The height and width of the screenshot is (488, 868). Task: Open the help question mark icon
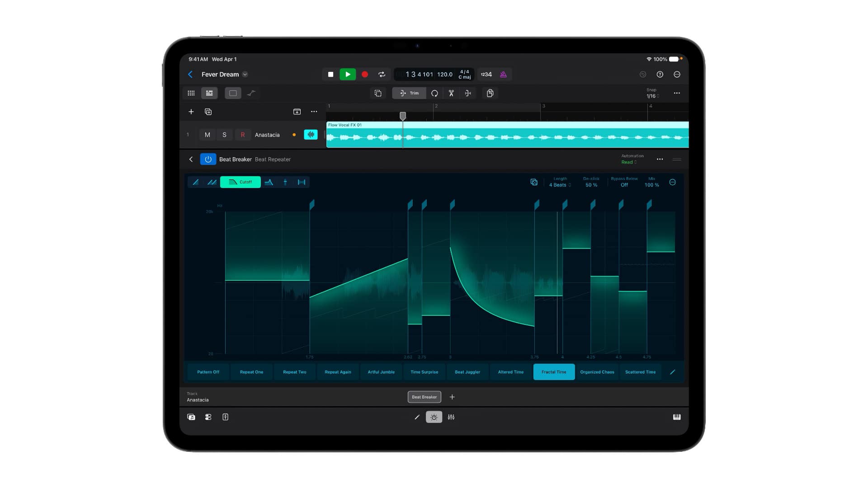[660, 75]
